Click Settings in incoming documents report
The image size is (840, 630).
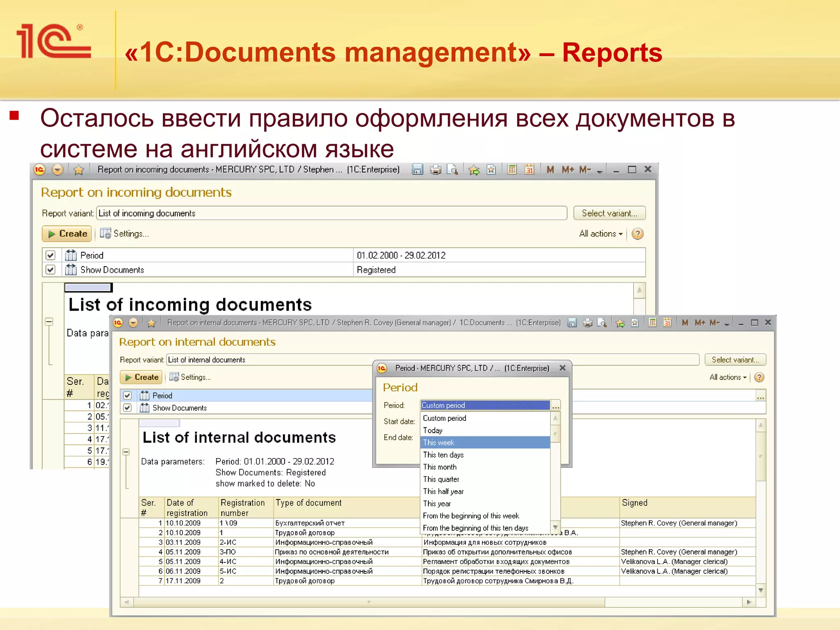[x=124, y=234]
